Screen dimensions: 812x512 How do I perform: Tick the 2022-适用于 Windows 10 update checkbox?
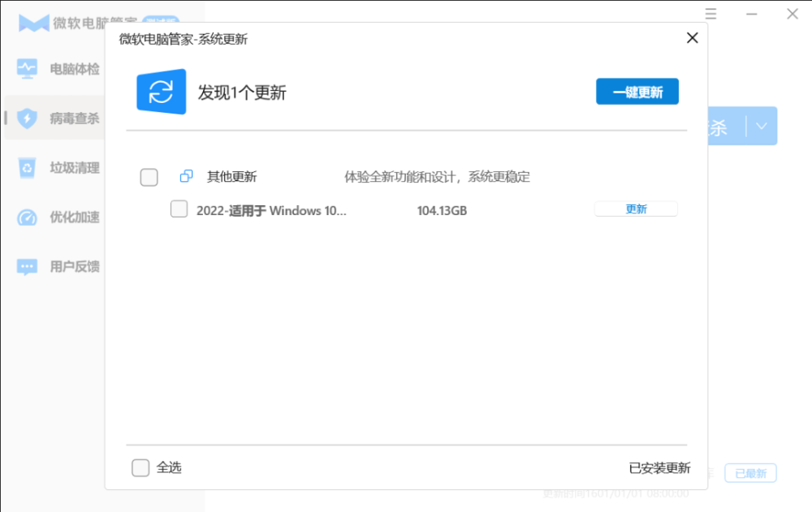click(x=179, y=209)
